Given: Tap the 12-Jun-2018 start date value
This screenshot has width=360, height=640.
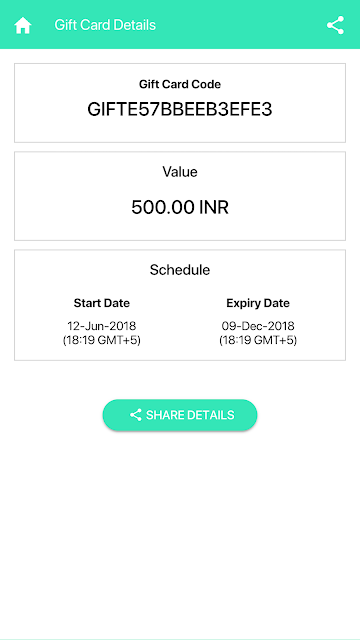Looking at the screenshot, I should pyautogui.click(x=102, y=326).
